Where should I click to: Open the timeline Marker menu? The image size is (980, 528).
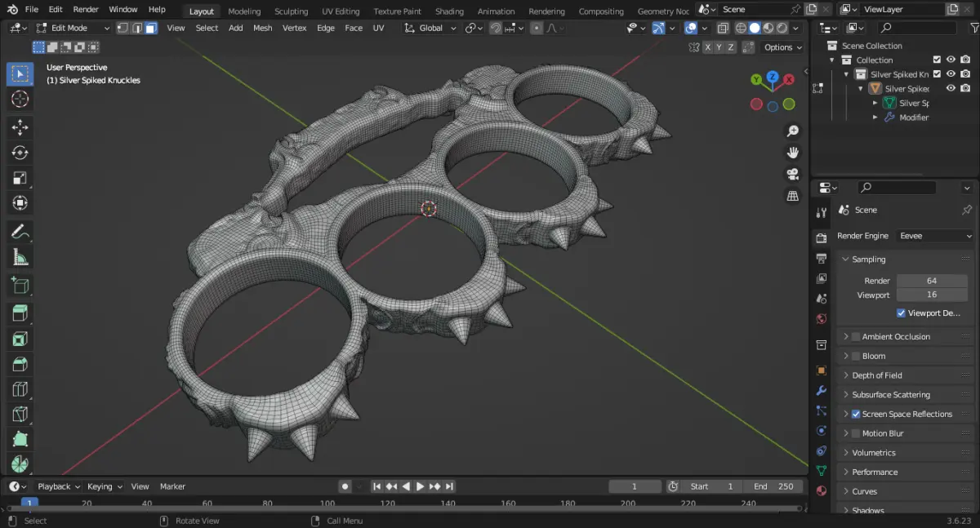[172, 486]
